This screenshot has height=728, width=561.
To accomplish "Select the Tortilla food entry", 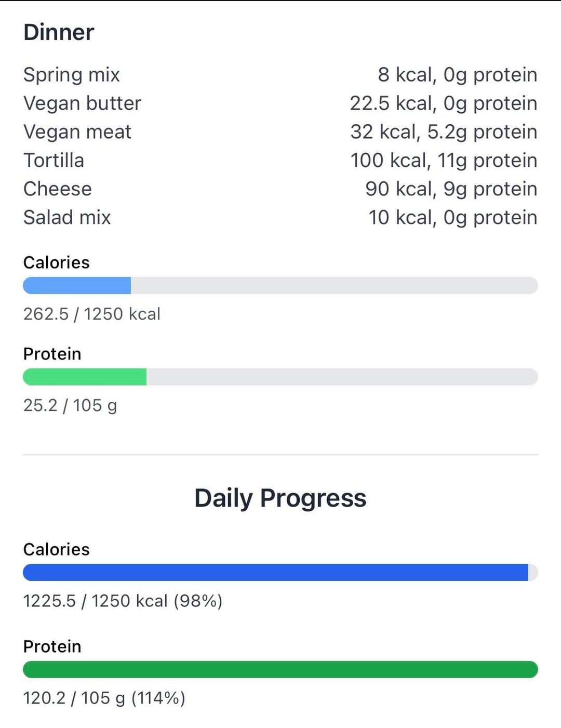I will (x=280, y=161).
